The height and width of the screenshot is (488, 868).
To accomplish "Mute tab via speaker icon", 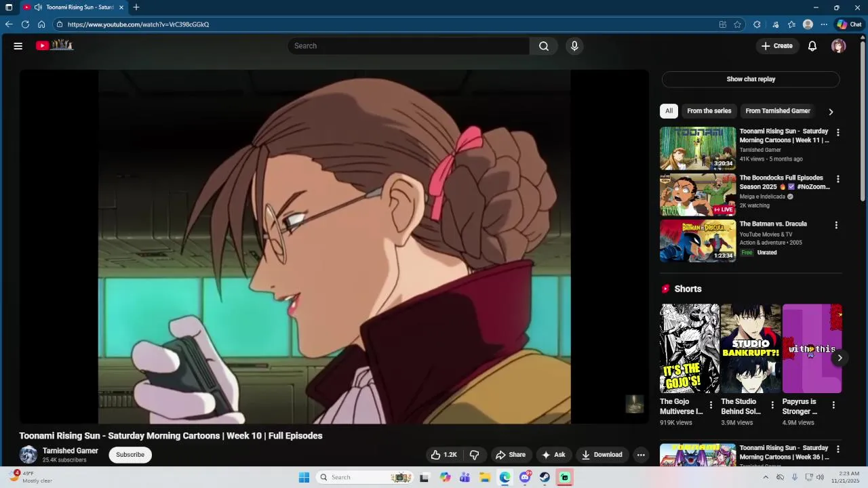I will 38,7.
